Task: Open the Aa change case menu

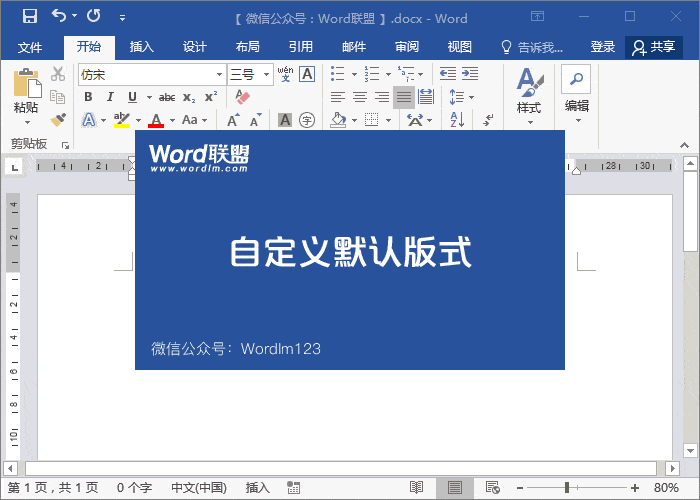Action: click(x=195, y=120)
